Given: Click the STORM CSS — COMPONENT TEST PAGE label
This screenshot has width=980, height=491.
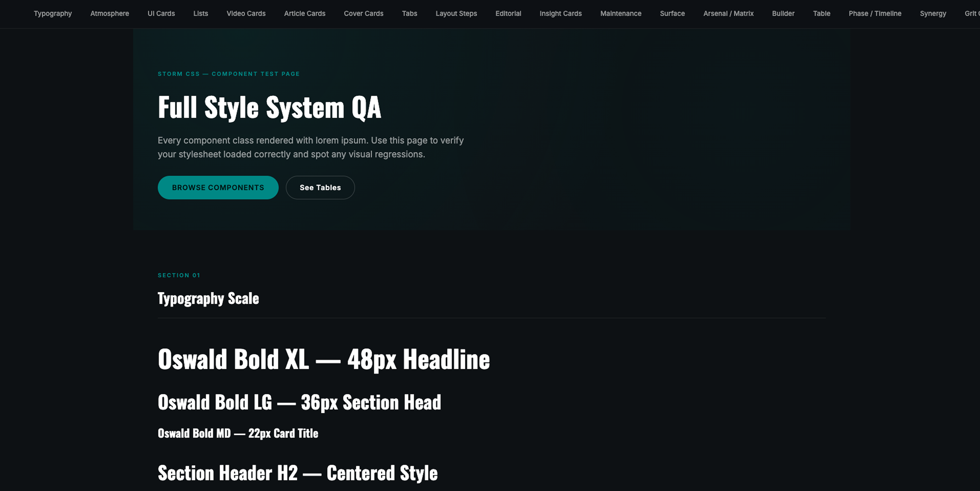Looking at the screenshot, I should pos(229,74).
